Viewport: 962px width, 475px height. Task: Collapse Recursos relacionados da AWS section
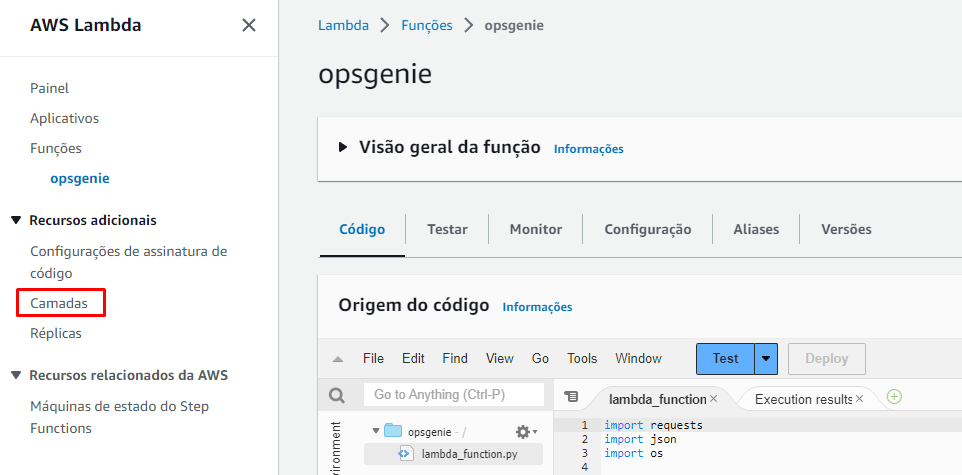(16, 375)
